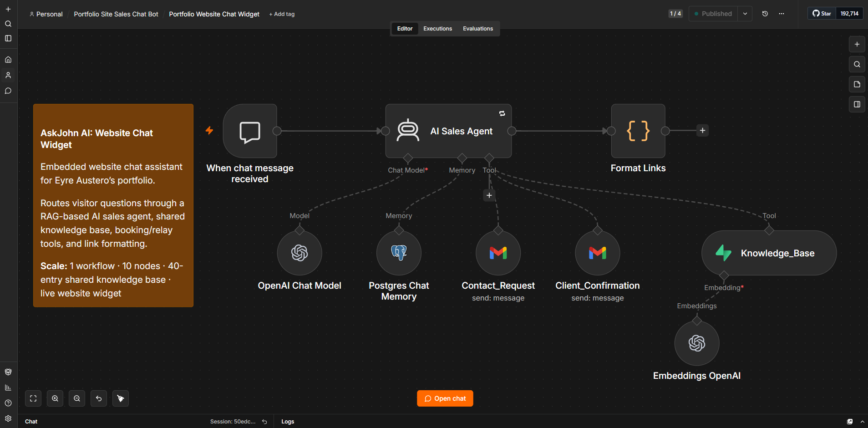Viewport: 868px width, 428px height.
Task: Open help question mark icon
Action: [x=8, y=403]
